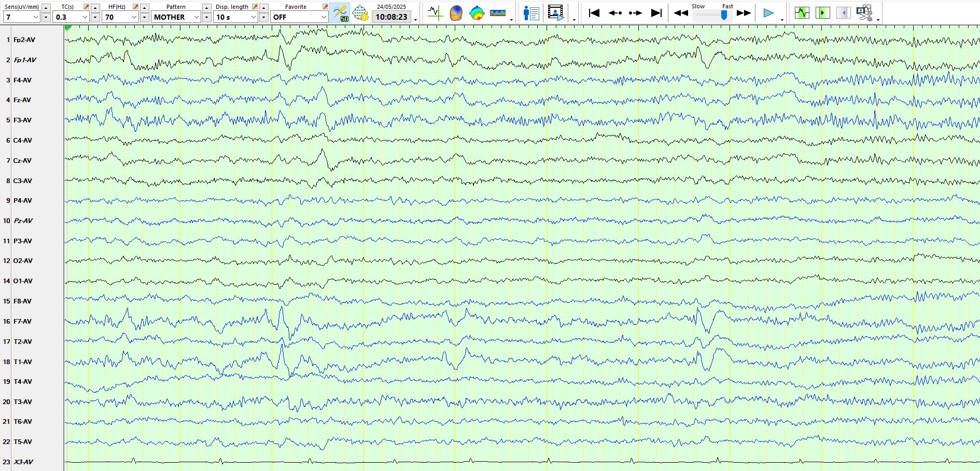Select the Fp1-AV channel label
The image size is (980, 471).
(x=24, y=60)
